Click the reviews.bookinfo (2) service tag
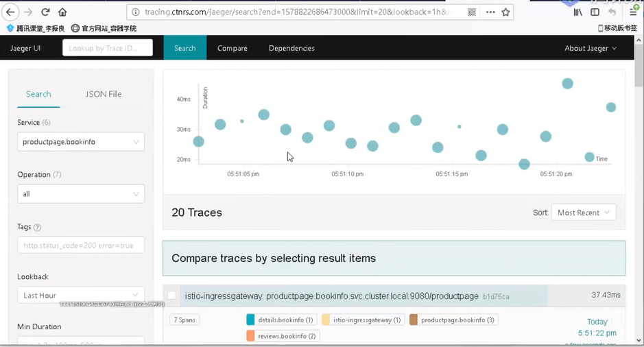Image resolution: width=644 pixels, height=347 pixels. pyautogui.click(x=283, y=336)
